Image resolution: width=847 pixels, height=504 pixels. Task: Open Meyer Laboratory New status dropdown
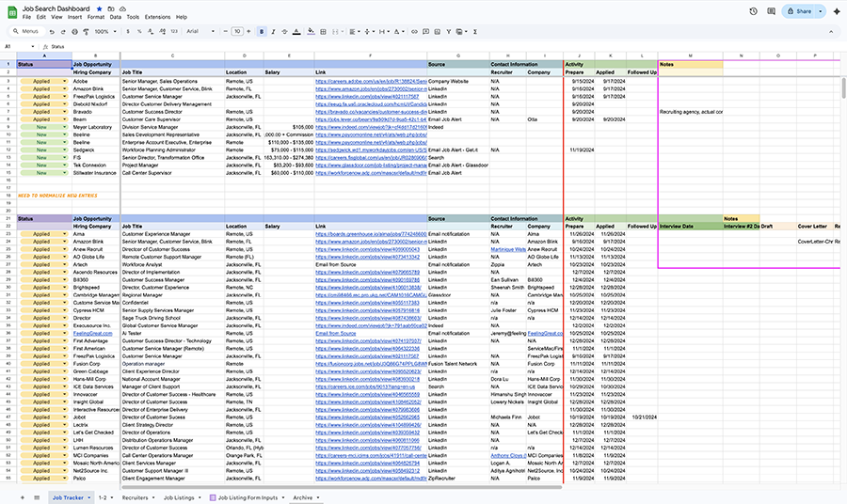pyautogui.click(x=65, y=127)
